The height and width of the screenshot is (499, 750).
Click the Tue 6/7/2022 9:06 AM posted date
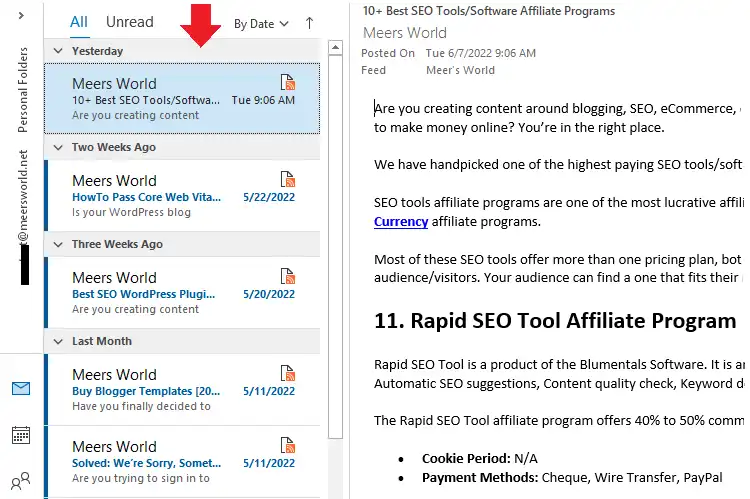click(x=481, y=53)
